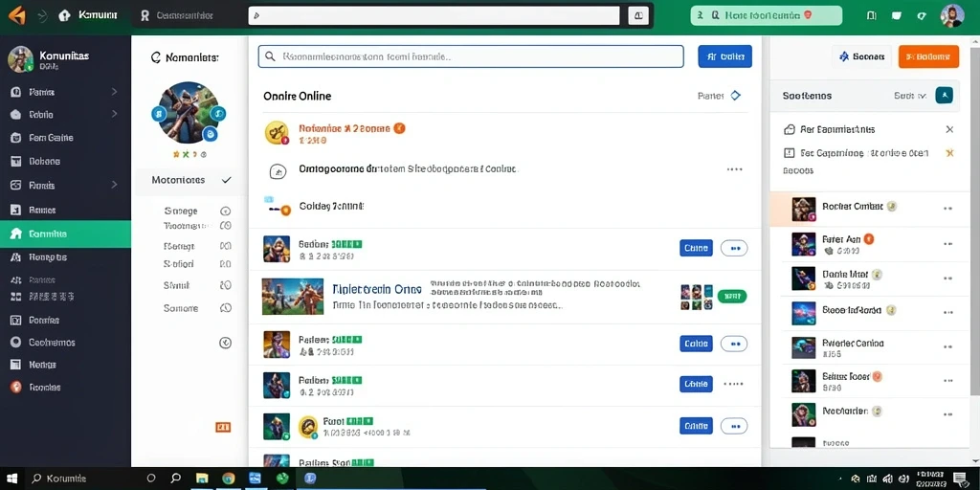Click the orange button in right panel header
Viewport: 980px width, 490px height.
click(928, 56)
